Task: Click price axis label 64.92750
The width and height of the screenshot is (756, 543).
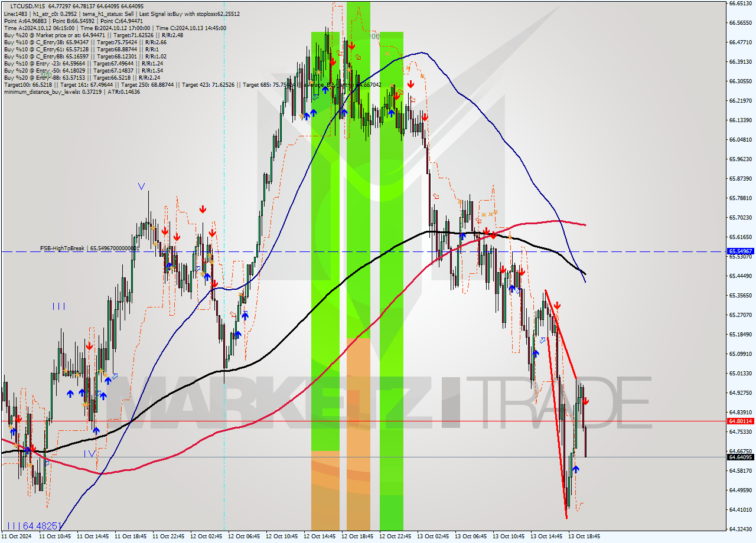Action: click(740, 392)
